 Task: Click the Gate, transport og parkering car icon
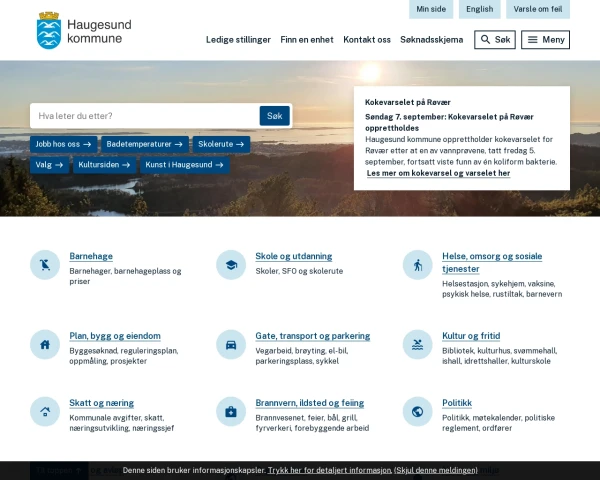231,344
